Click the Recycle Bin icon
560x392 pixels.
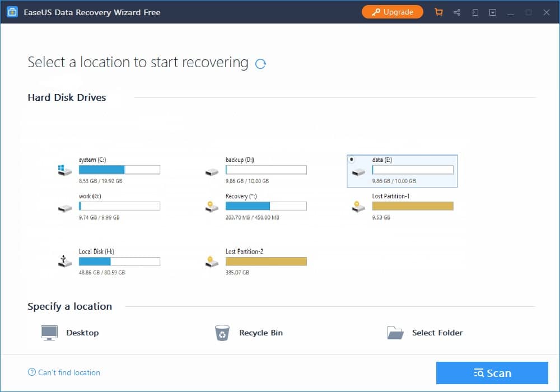point(222,333)
